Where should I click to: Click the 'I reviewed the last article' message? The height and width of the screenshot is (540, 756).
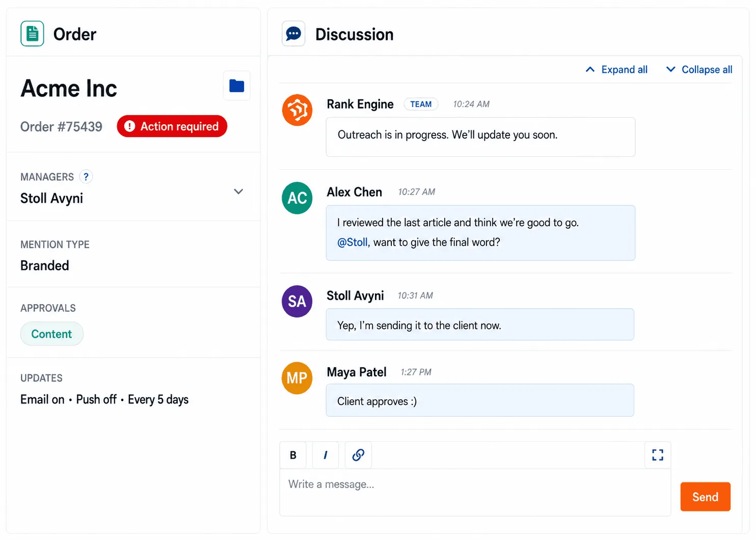[x=480, y=233]
